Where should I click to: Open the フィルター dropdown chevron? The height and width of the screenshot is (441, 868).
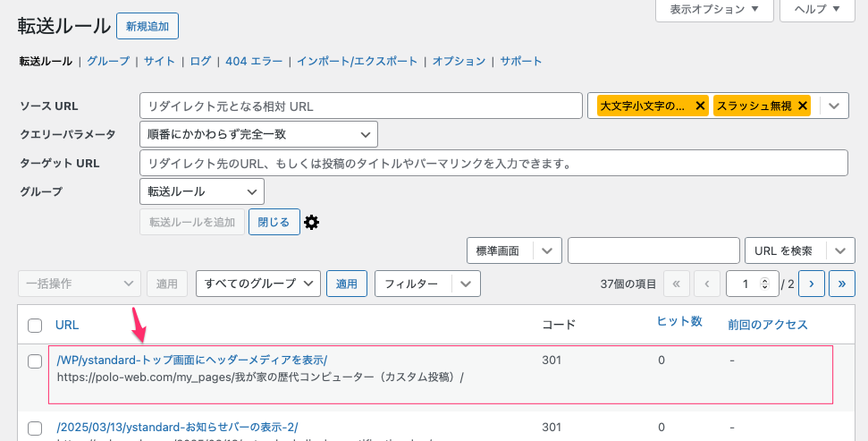[466, 284]
